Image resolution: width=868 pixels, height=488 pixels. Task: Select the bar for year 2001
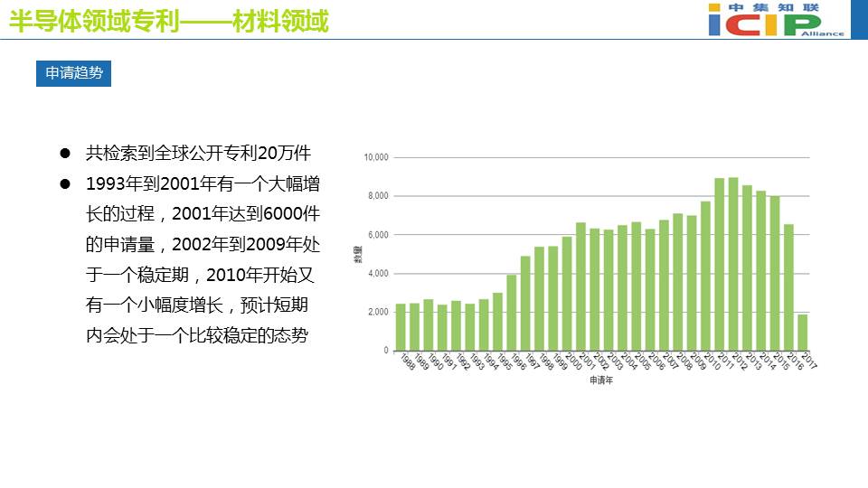[x=580, y=286]
